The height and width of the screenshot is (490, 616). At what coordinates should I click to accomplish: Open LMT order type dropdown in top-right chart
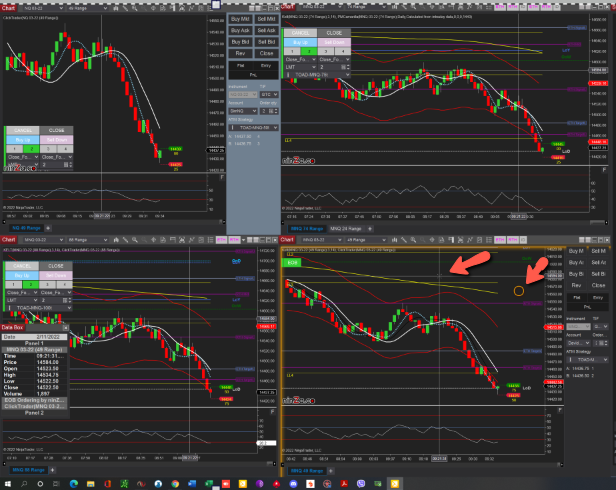pos(300,67)
